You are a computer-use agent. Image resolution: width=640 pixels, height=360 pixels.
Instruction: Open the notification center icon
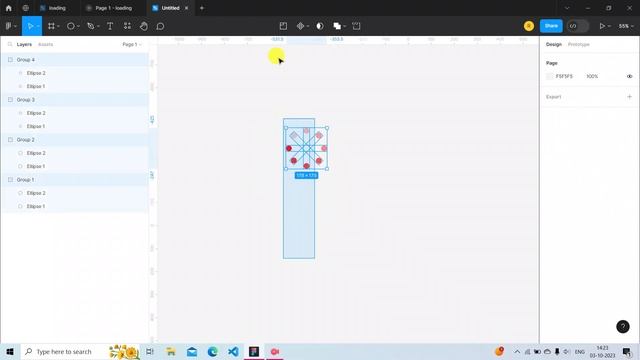(x=627, y=351)
